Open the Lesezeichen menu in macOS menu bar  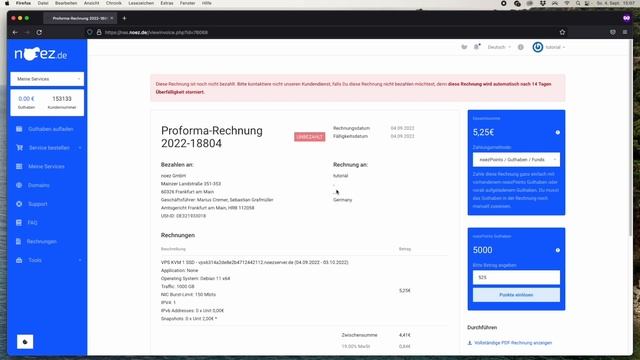point(141,3)
